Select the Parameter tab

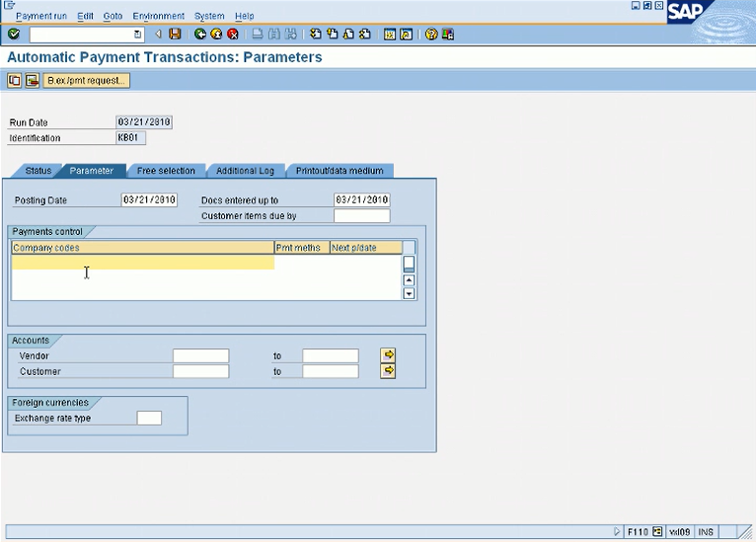click(91, 171)
